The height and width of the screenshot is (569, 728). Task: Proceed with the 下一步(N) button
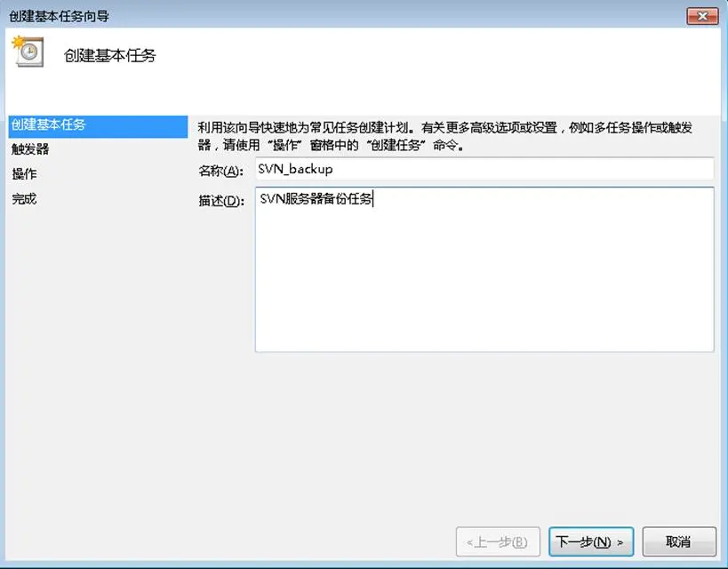tap(590, 541)
